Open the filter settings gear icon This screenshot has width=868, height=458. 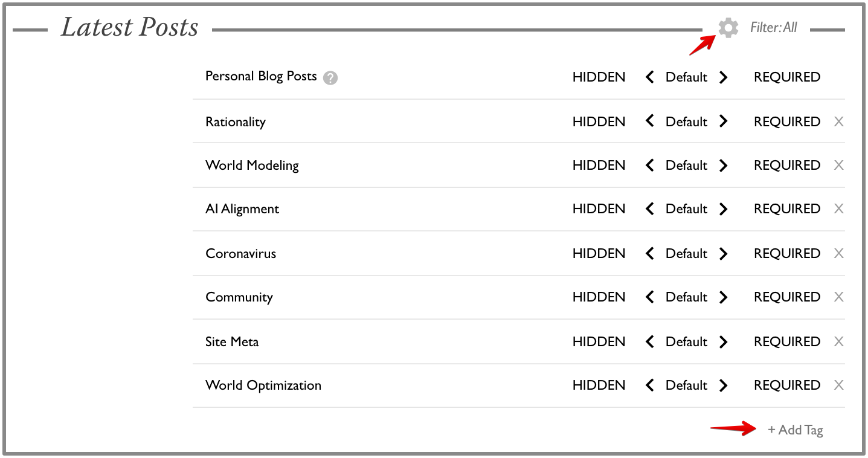tap(728, 28)
